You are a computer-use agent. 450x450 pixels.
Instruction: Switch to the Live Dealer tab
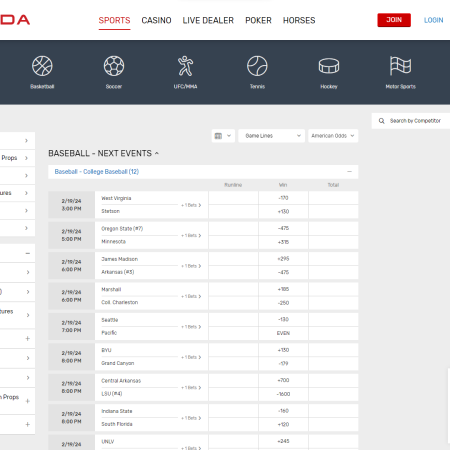[x=208, y=21]
